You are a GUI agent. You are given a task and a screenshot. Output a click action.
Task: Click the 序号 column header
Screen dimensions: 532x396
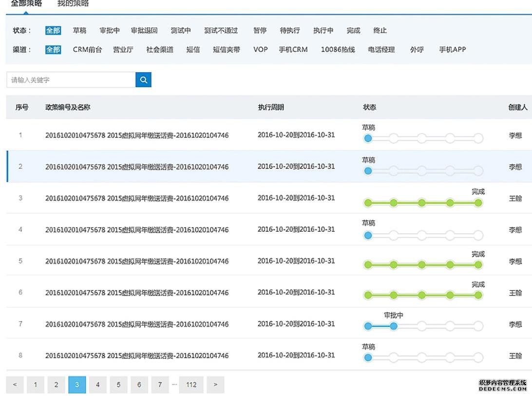(x=22, y=107)
